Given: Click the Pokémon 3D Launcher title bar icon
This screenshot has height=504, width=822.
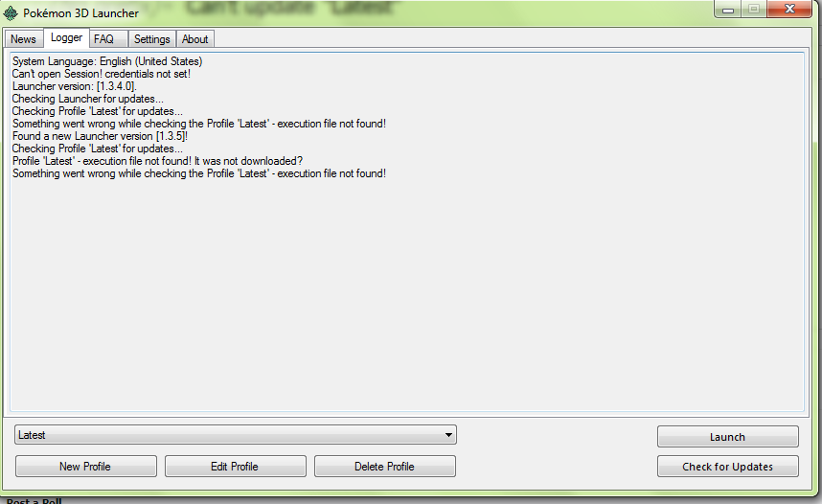Looking at the screenshot, I should (11, 13).
